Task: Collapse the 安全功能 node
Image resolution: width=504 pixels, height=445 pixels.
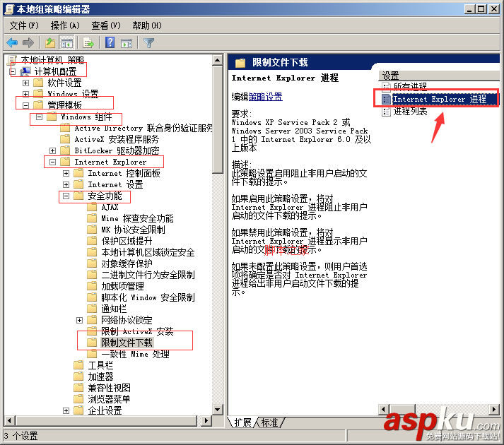Action: click(66, 196)
